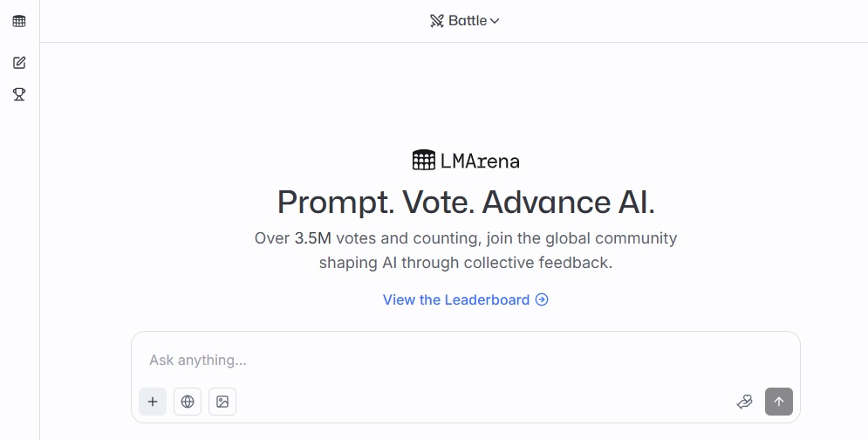
Task: Focus the Ask anything input field
Action: click(x=466, y=361)
